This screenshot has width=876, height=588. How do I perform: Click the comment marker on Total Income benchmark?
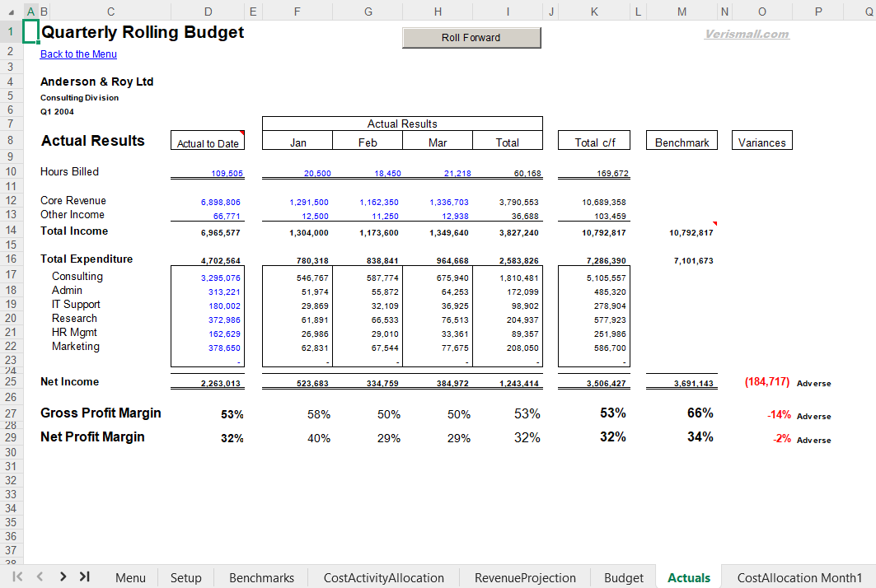click(714, 222)
